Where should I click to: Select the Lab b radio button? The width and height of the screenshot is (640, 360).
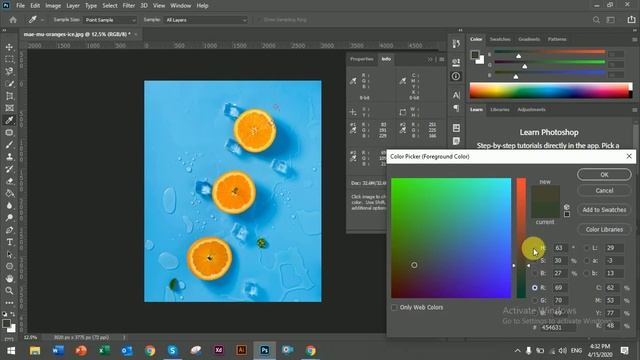(x=587, y=273)
